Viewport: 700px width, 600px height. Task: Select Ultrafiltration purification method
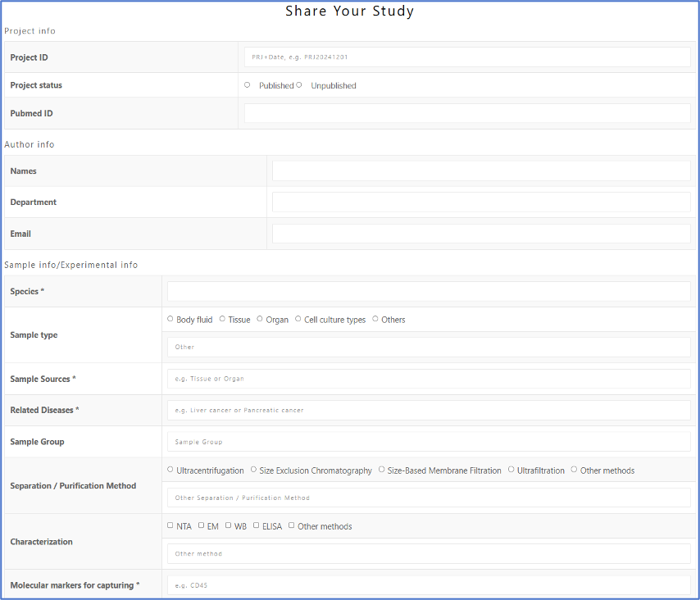(511, 470)
